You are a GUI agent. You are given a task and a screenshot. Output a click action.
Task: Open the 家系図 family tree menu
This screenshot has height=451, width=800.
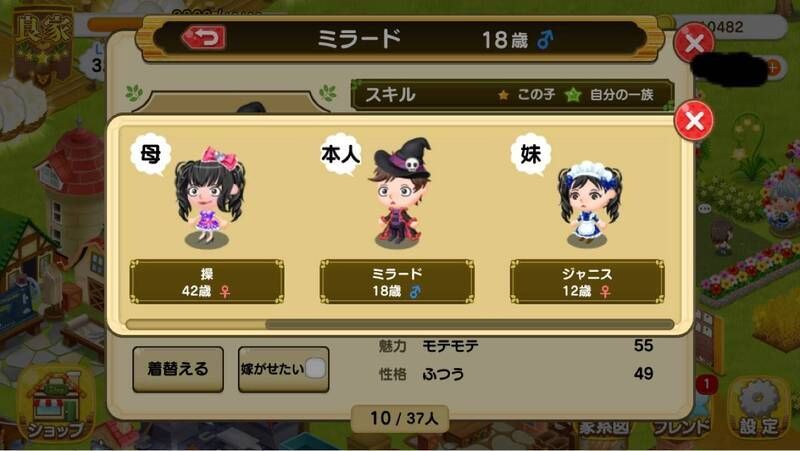coord(604,428)
